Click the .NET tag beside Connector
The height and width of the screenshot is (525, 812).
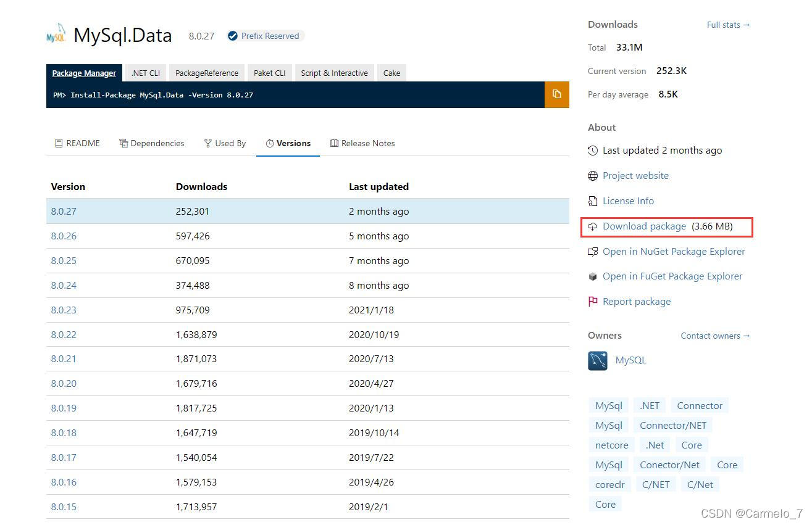tap(650, 405)
